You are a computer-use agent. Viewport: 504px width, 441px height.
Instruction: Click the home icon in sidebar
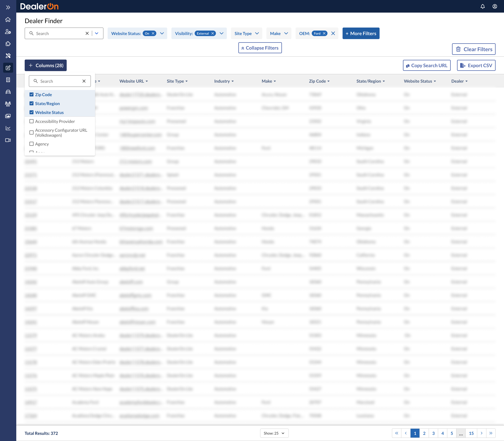click(x=8, y=20)
